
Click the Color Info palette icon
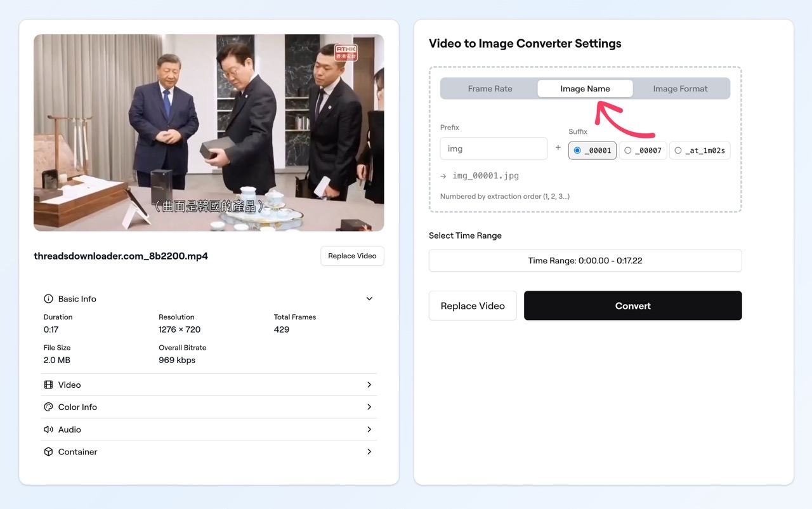pyautogui.click(x=48, y=407)
